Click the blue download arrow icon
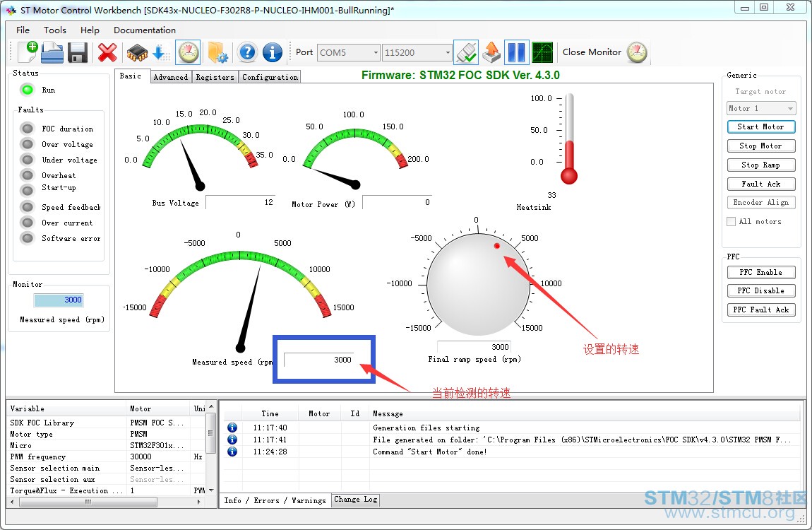Viewport: 812px width, 530px height. pos(160,52)
